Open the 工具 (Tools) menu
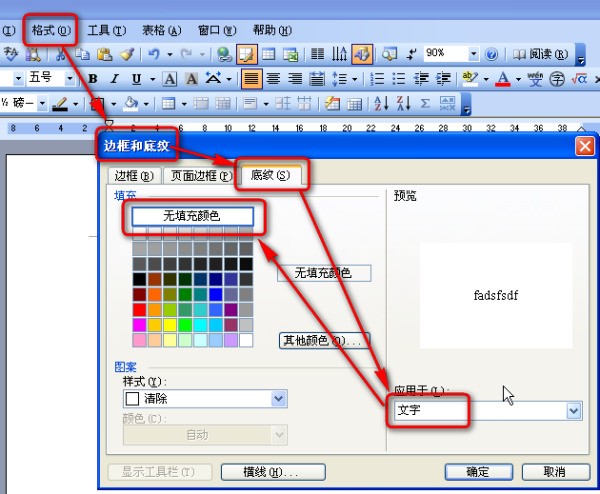Viewport: 600px width, 494px height. [107, 30]
